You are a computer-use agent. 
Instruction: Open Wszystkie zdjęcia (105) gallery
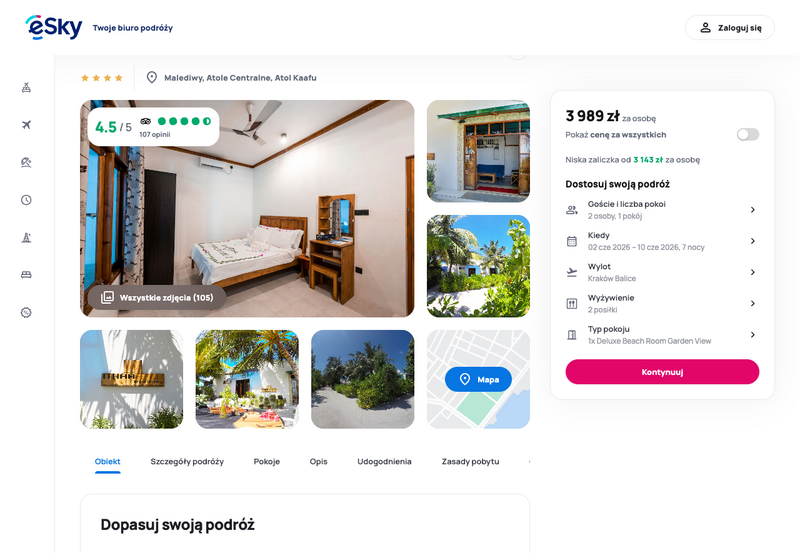(x=157, y=297)
